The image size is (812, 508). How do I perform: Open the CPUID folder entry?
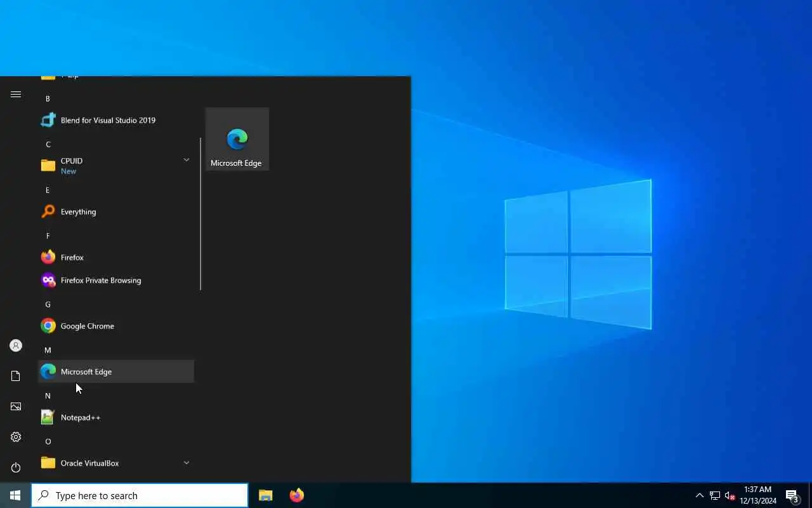coord(116,166)
